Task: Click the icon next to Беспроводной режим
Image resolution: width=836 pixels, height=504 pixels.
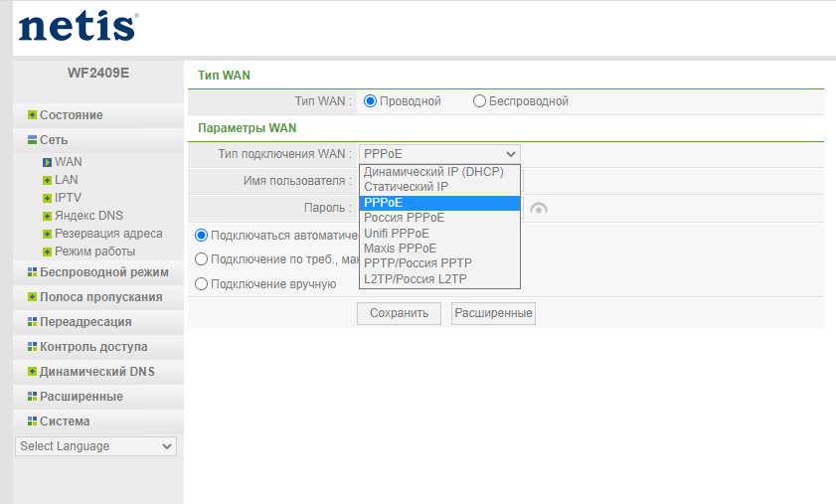Action: 32,272
